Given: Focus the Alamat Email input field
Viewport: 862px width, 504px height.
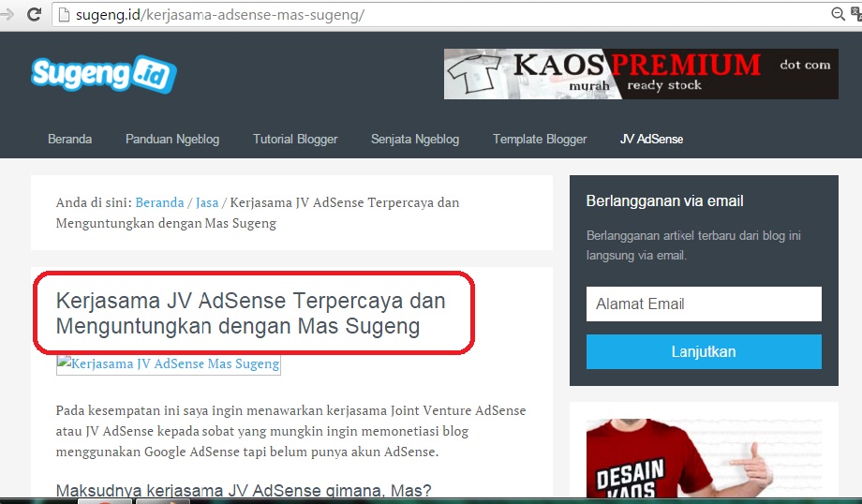Looking at the screenshot, I should point(704,304).
